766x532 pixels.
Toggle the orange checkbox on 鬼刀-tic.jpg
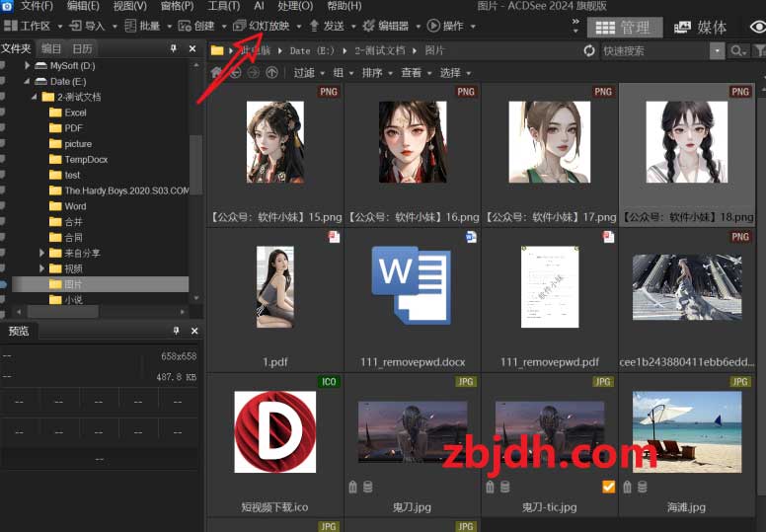[x=608, y=487]
